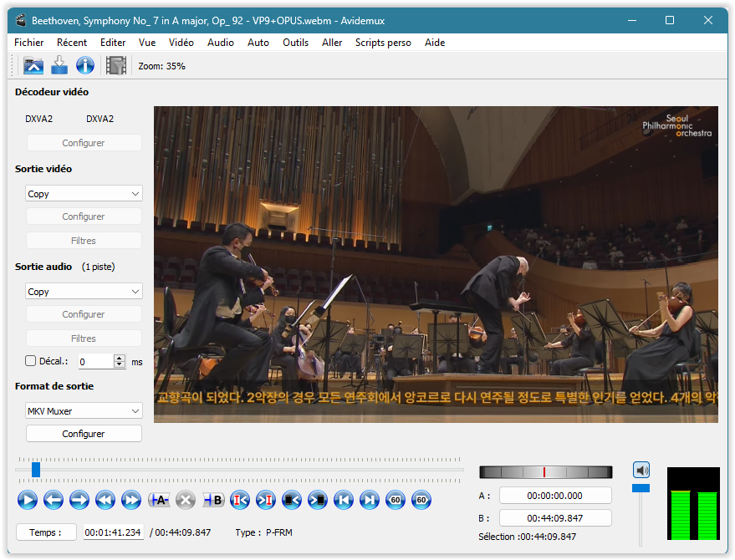Click the timeline navigation slider handle
The image size is (735, 560).
[36, 470]
